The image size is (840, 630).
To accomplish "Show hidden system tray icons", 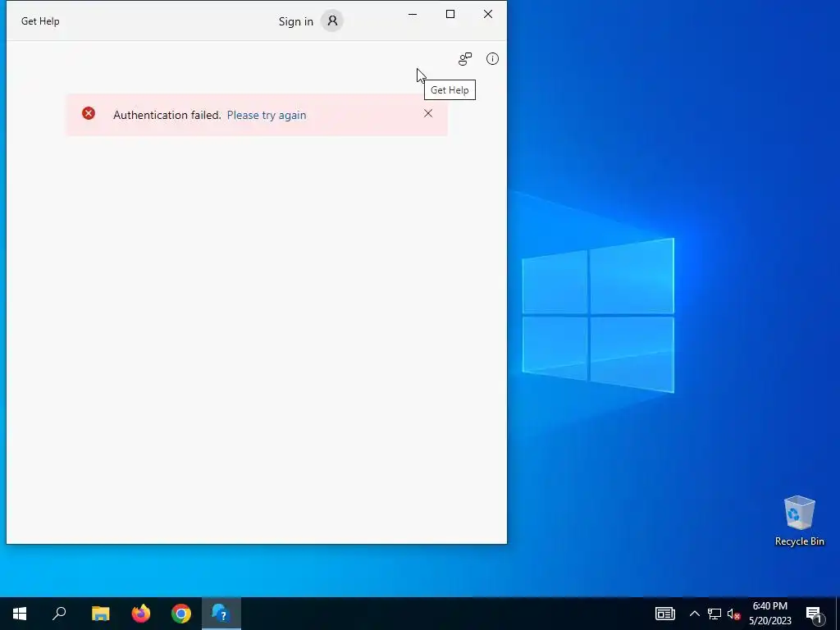I will [694, 614].
